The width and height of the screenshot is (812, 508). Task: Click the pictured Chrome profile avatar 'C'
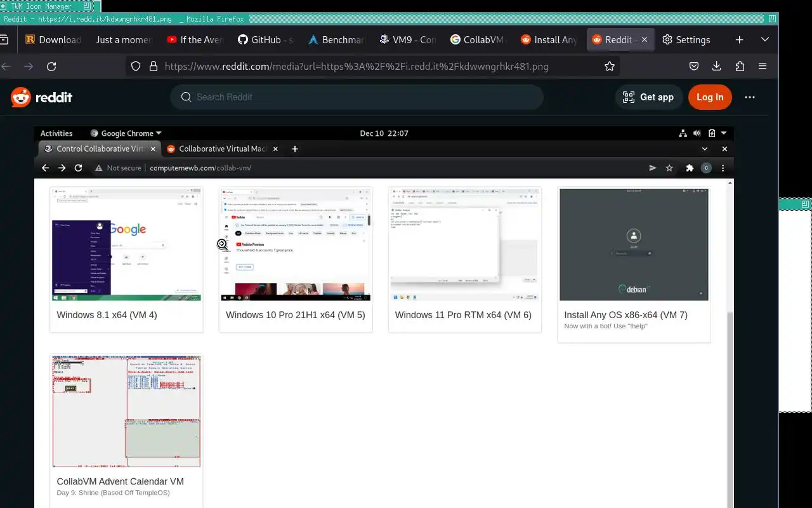[x=706, y=168]
